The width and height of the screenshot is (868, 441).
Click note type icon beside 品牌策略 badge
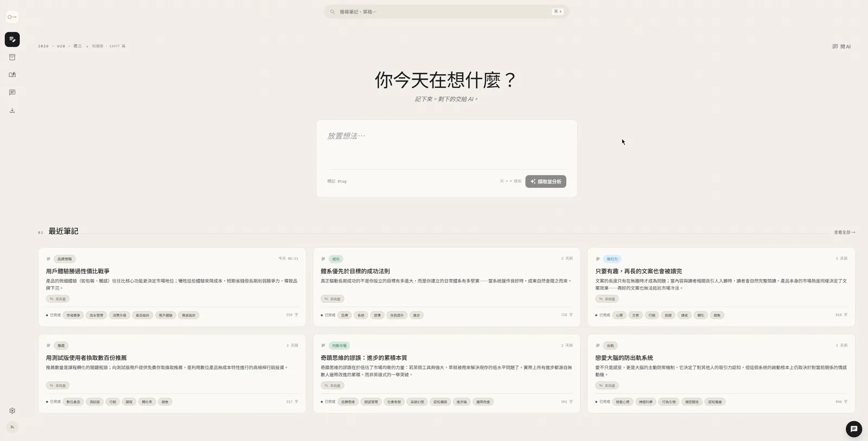coord(48,259)
